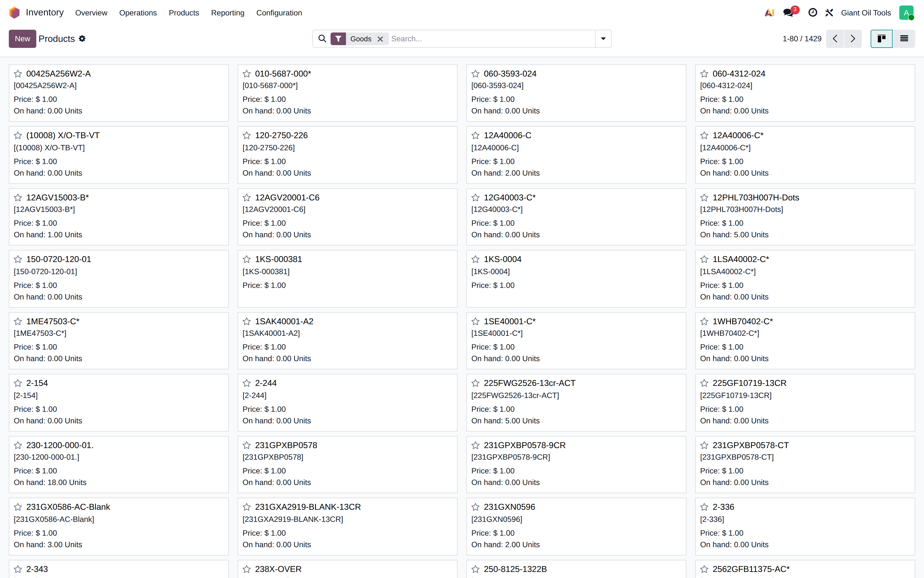
Task: Star product 1SE40001-C*
Action: click(475, 321)
